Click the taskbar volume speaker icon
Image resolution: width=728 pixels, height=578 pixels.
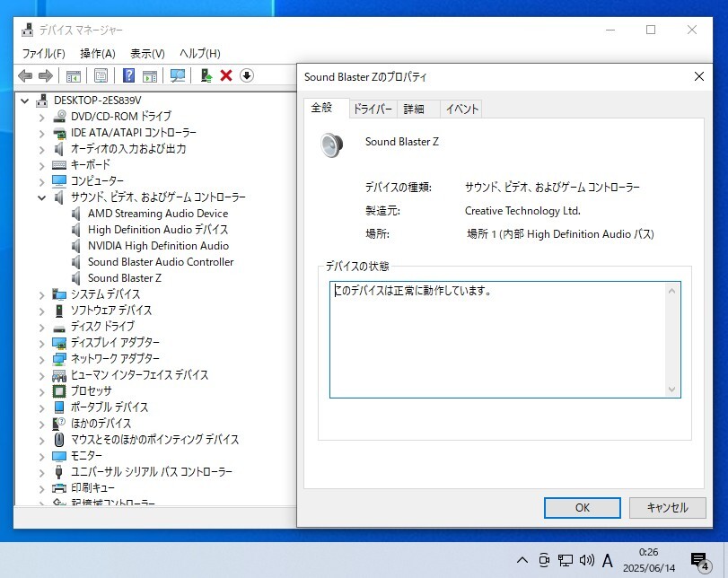point(587,560)
